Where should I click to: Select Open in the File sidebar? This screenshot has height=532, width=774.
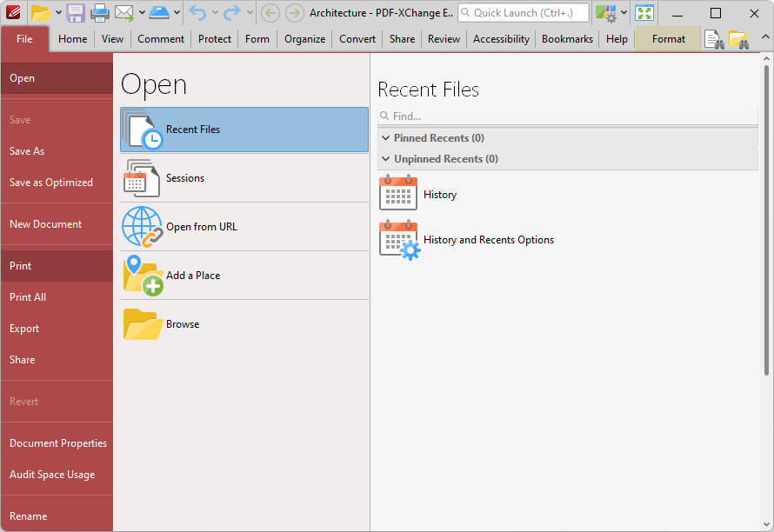tap(57, 78)
